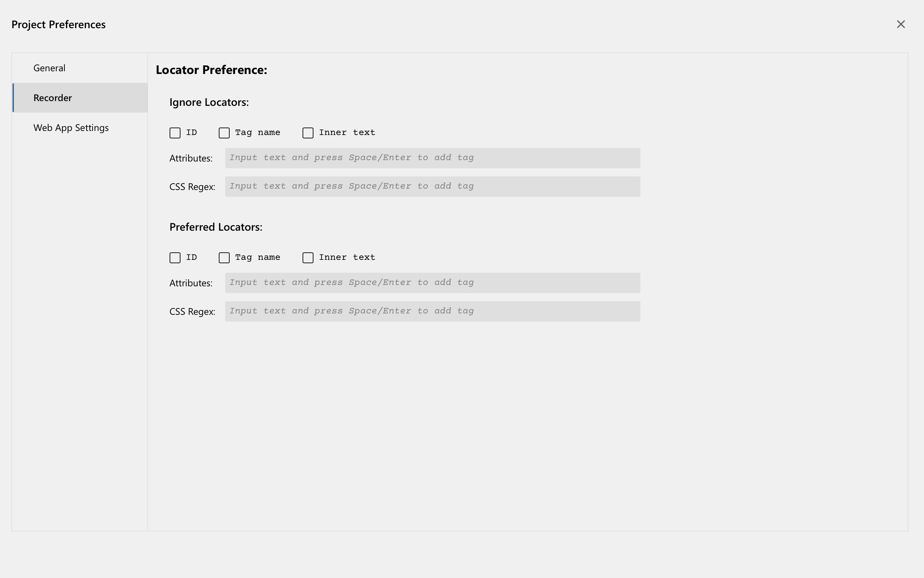
Task: Close the Project Preferences dialog
Action: [901, 24]
